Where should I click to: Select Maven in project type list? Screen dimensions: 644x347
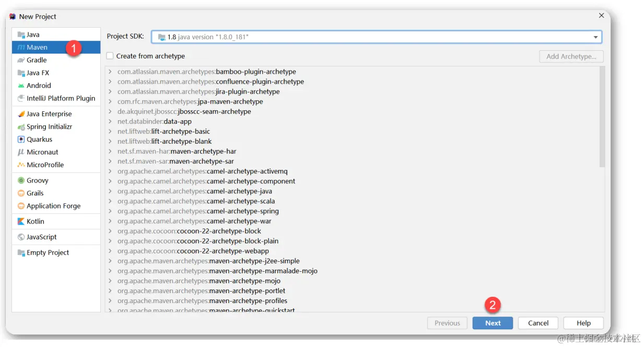56,48
